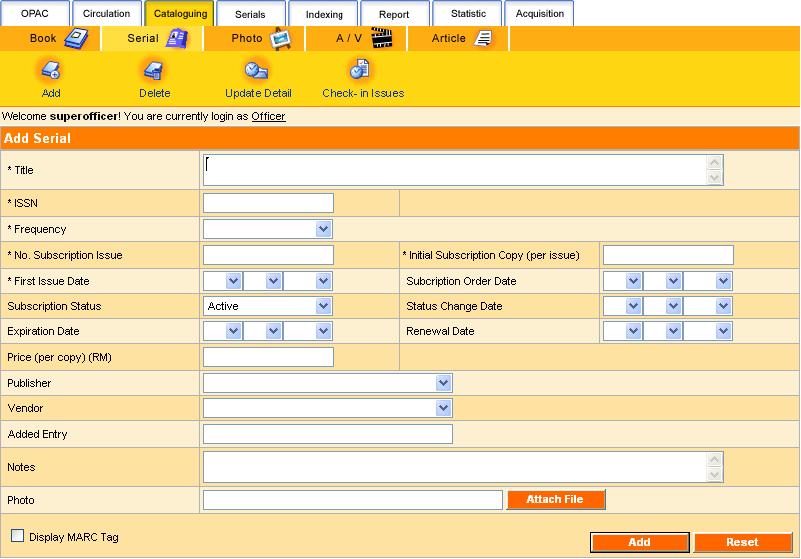Select the Article document icon
The height and width of the screenshot is (559, 801).
click(483, 39)
